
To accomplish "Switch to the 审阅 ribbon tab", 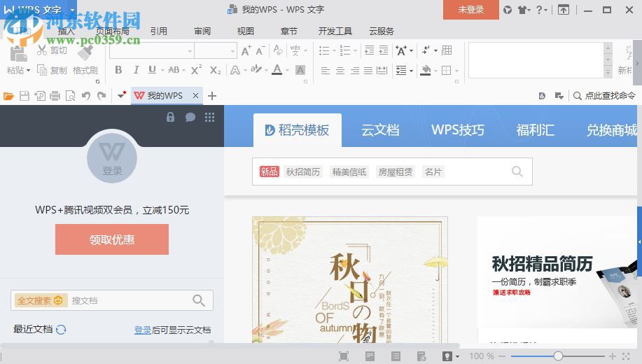I will click(202, 31).
